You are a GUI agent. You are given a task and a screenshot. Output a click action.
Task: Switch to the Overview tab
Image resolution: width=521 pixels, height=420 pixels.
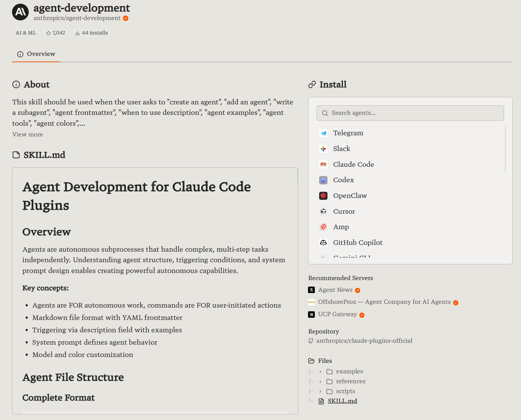pyautogui.click(x=36, y=54)
